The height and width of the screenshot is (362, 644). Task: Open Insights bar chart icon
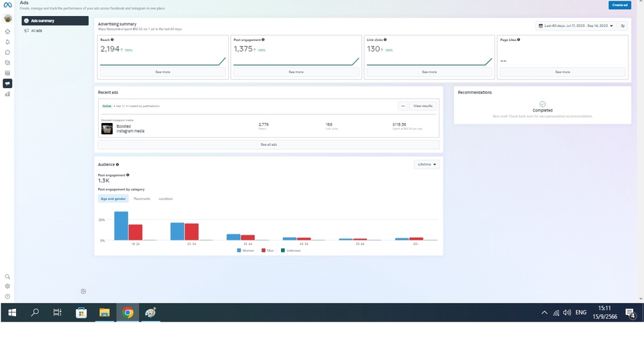(x=7, y=94)
